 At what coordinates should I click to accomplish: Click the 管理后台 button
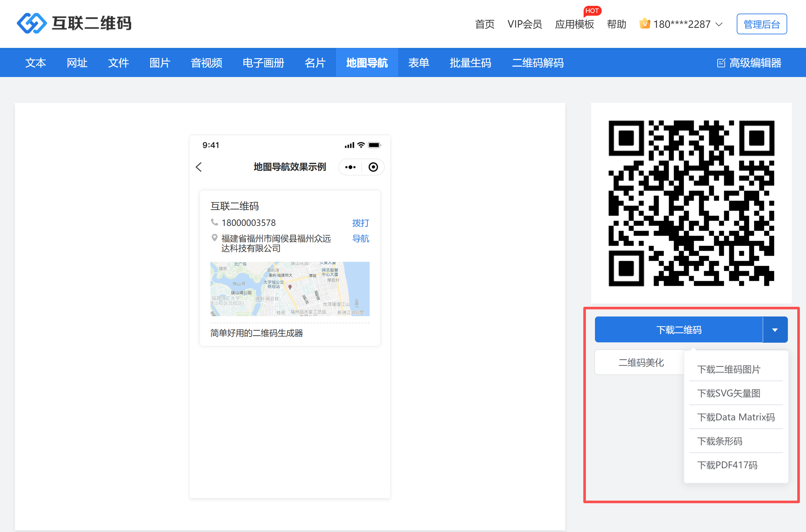[761, 24]
